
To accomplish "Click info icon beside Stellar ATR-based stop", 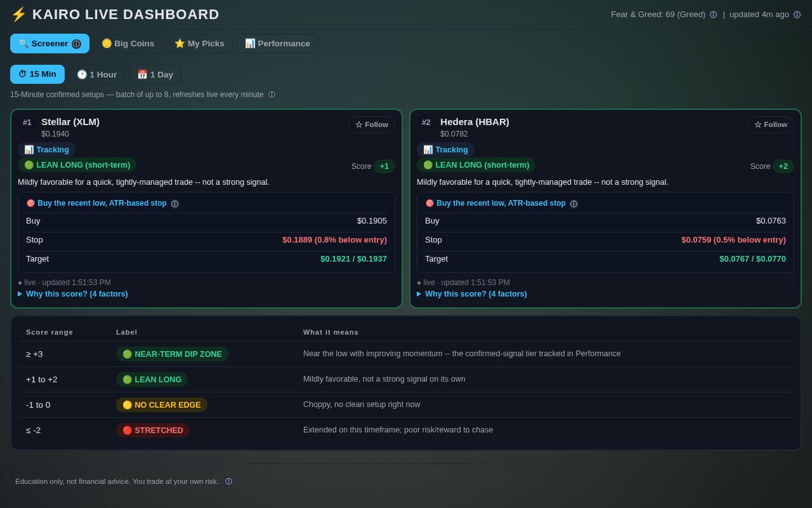I will [174, 204].
